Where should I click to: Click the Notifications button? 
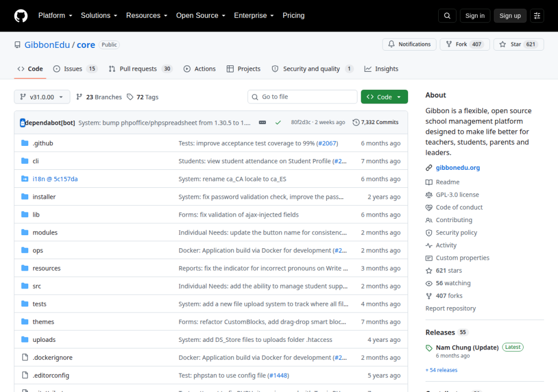click(409, 45)
